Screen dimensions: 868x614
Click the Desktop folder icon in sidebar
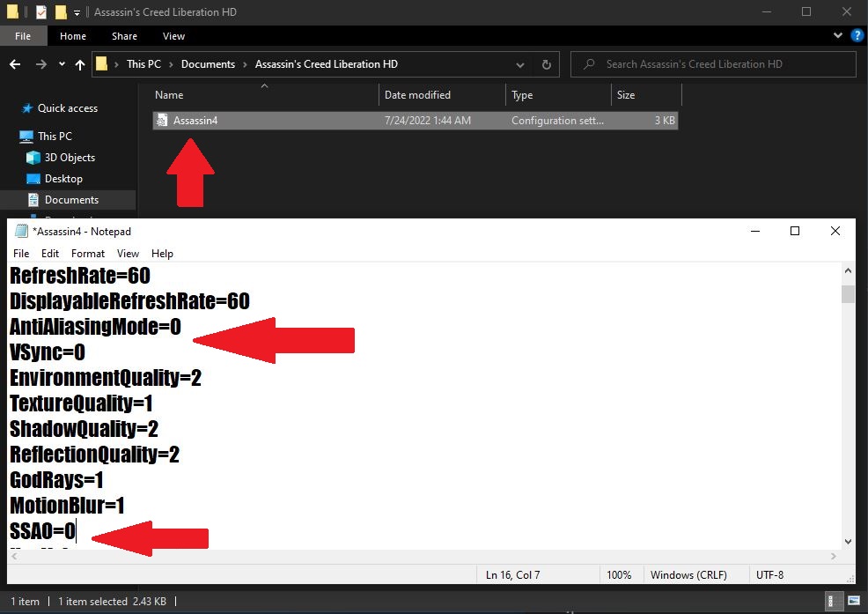click(x=33, y=179)
